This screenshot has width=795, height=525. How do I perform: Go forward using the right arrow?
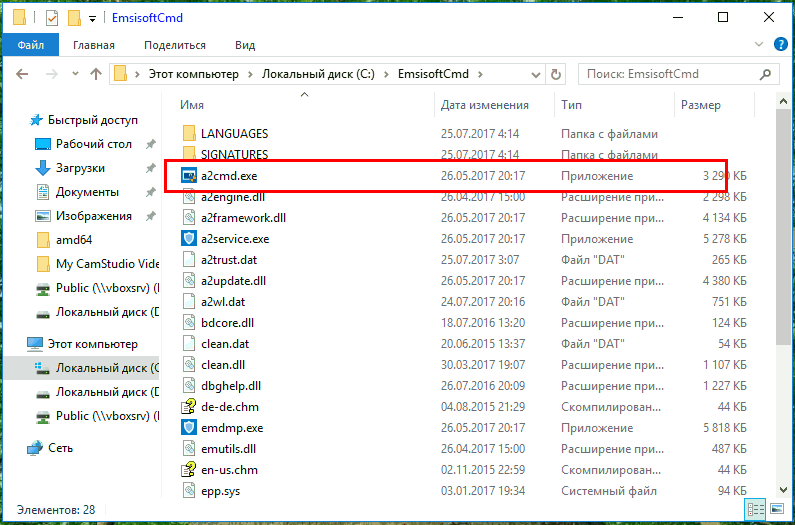click(x=52, y=74)
